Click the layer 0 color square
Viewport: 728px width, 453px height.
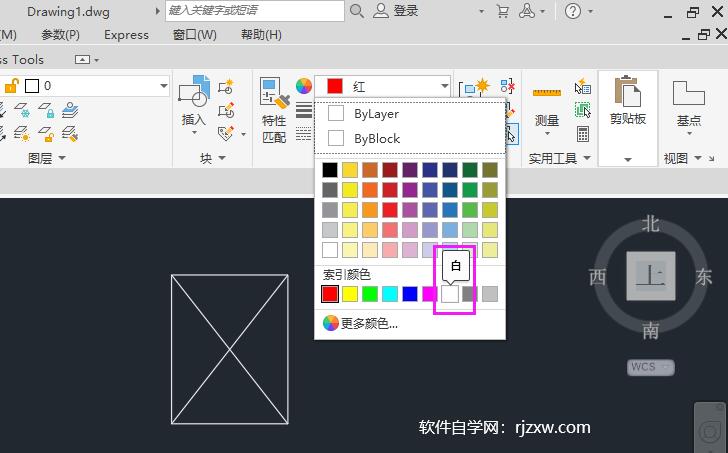(x=32, y=86)
